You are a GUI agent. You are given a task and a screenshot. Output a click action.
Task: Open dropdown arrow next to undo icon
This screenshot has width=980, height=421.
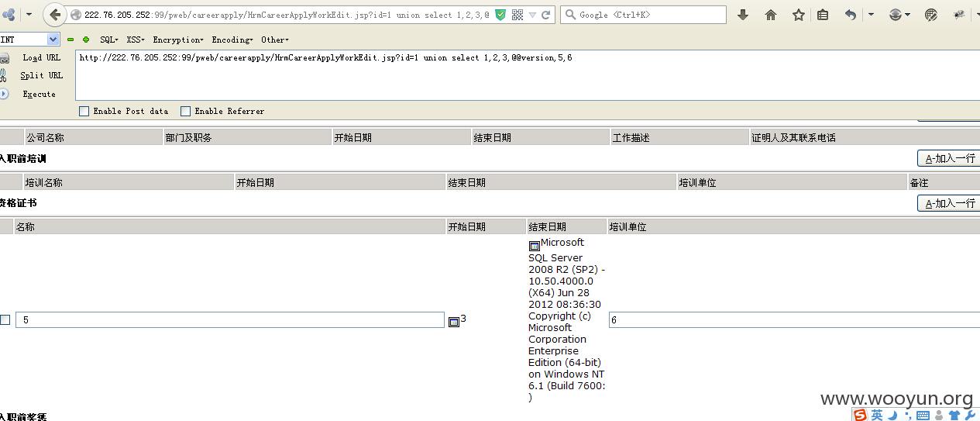pos(871,15)
